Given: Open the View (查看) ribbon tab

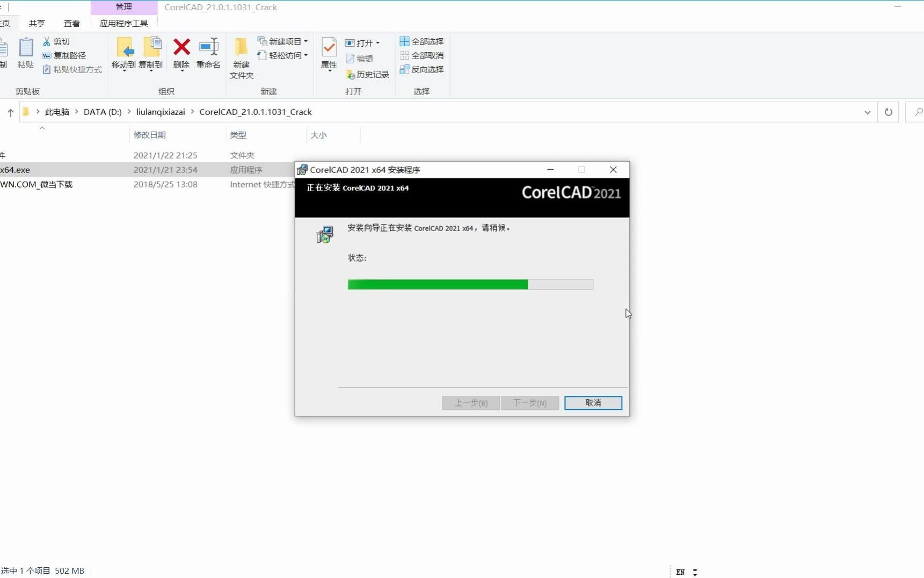Looking at the screenshot, I should (x=72, y=23).
